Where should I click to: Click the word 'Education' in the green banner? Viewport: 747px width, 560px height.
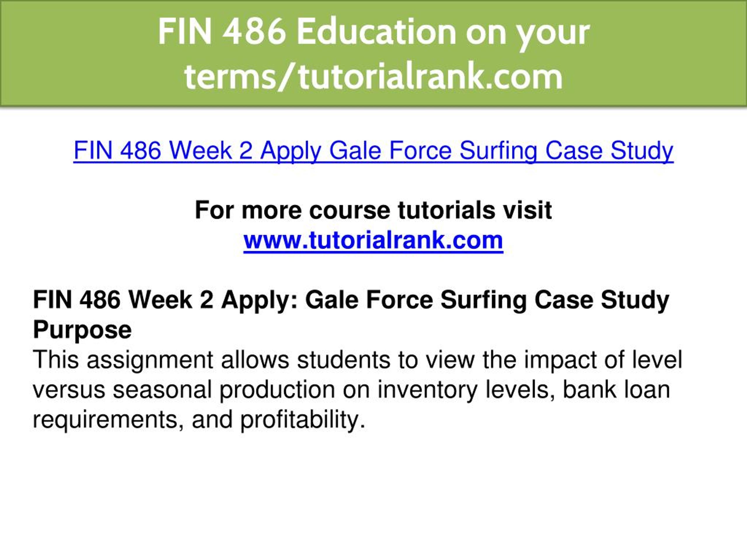[x=378, y=32]
